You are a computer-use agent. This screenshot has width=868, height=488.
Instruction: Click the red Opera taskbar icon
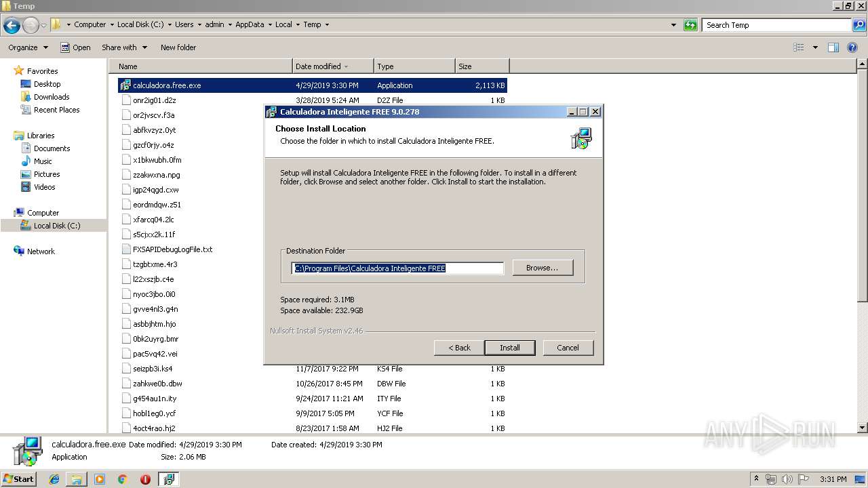pyautogui.click(x=145, y=479)
